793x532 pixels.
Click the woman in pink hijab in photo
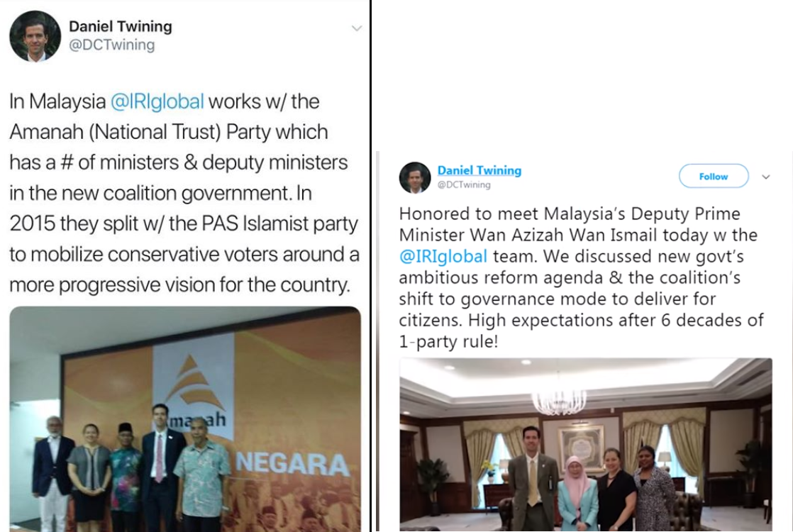pyautogui.click(x=577, y=494)
